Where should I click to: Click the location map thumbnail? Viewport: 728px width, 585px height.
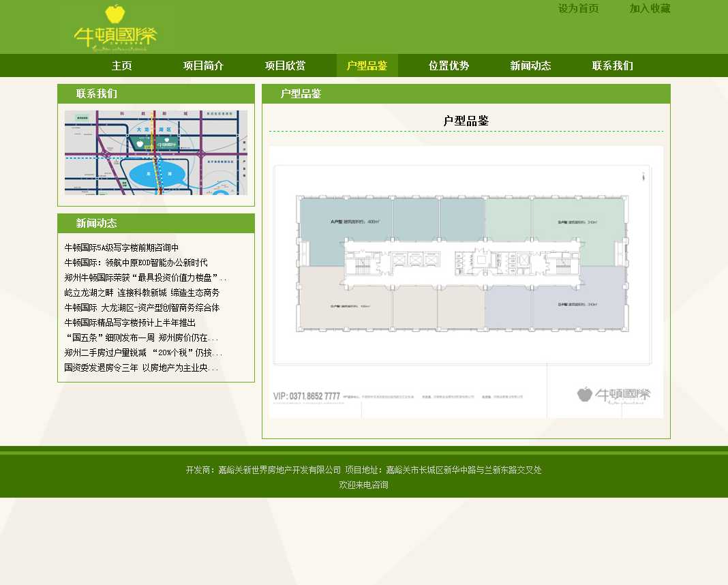(x=156, y=153)
